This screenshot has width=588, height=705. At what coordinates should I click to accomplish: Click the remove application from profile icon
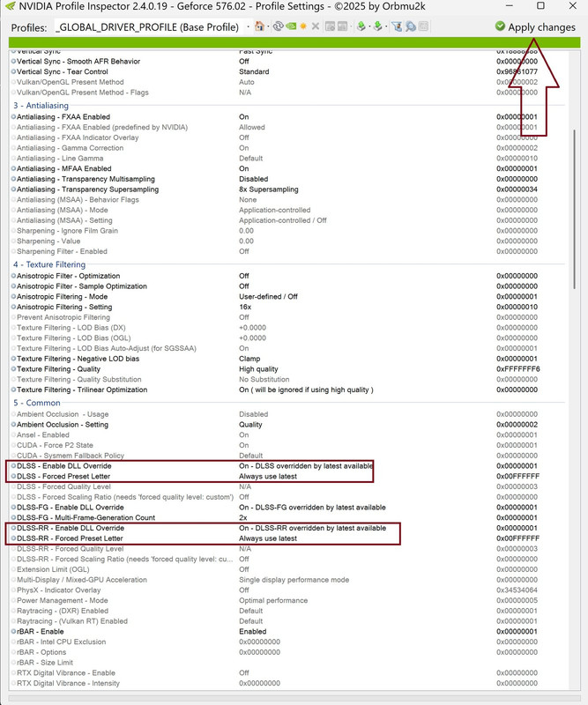(x=342, y=26)
